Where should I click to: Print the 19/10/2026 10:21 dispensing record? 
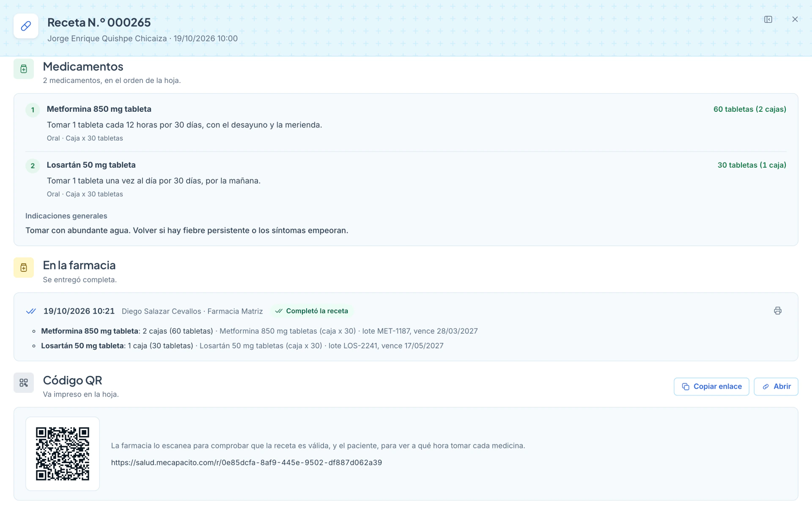(777, 311)
